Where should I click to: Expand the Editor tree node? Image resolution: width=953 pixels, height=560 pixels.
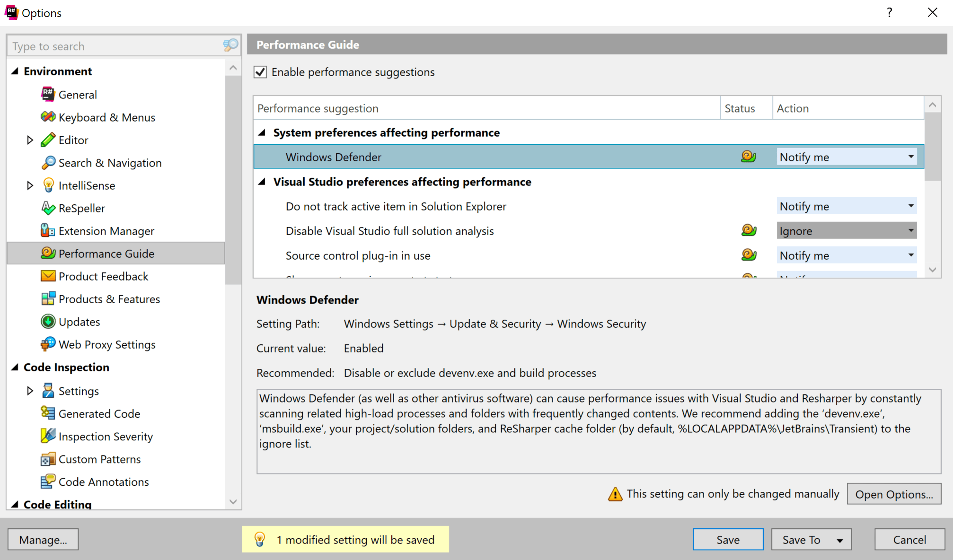click(30, 140)
